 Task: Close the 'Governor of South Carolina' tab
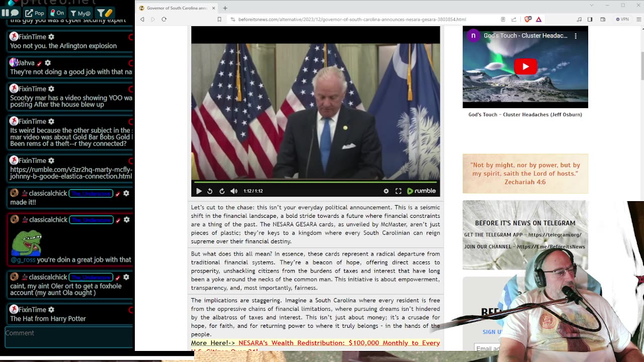click(x=213, y=8)
